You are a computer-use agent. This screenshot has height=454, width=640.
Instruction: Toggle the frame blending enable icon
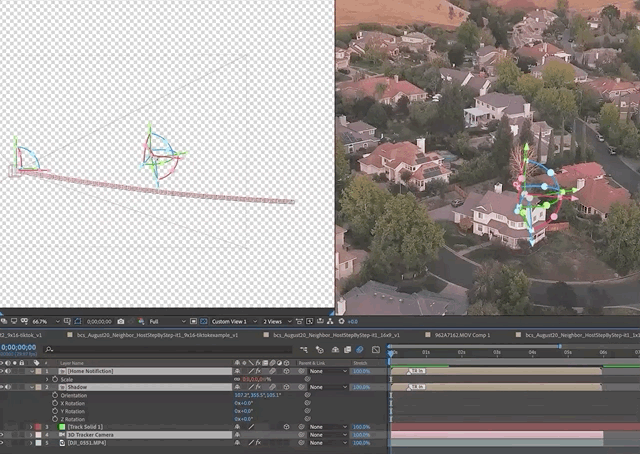pyautogui.click(x=347, y=349)
